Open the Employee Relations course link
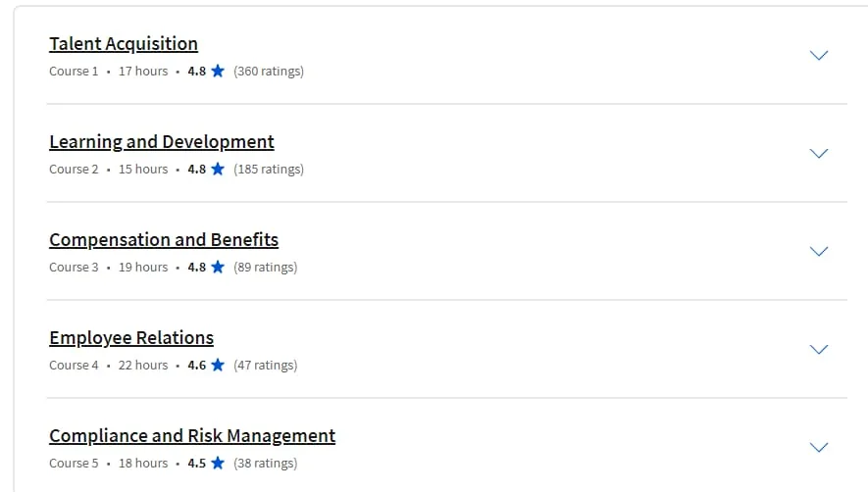Viewport: 868px width, 492px height. click(x=131, y=337)
